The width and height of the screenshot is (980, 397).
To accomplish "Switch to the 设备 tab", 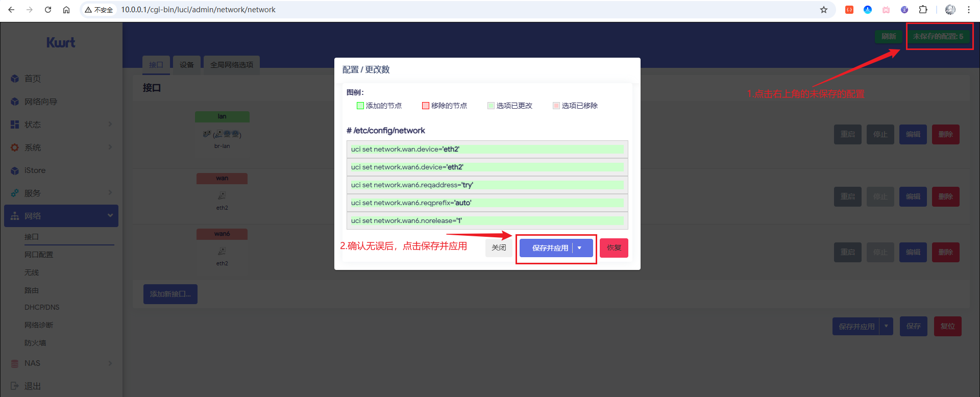I will point(186,65).
